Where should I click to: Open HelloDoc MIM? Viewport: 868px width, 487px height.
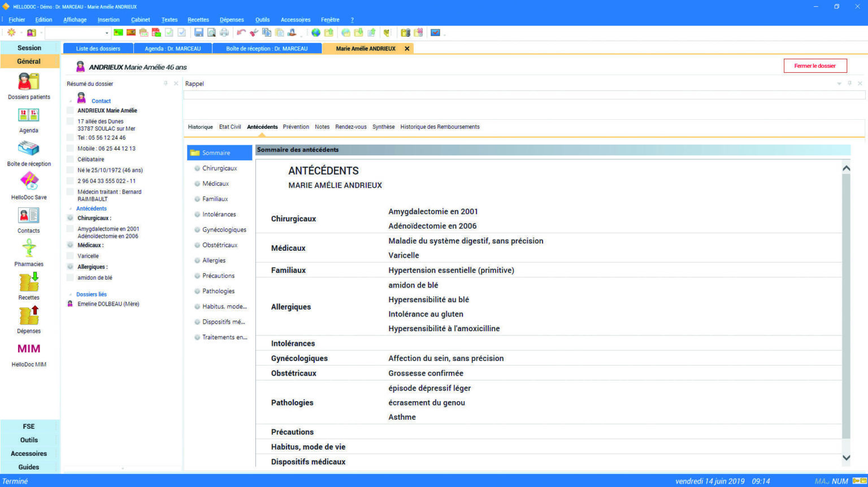(x=28, y=350)
